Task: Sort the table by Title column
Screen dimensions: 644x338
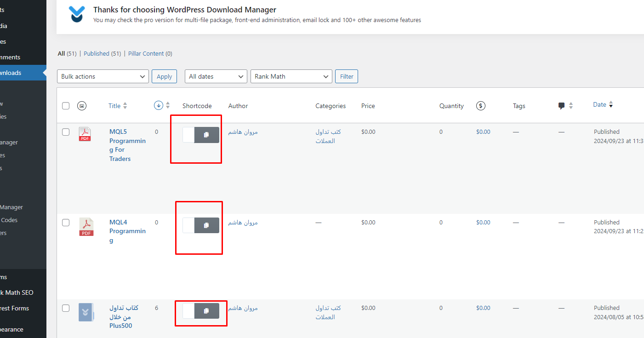Action: click(118, 106)
